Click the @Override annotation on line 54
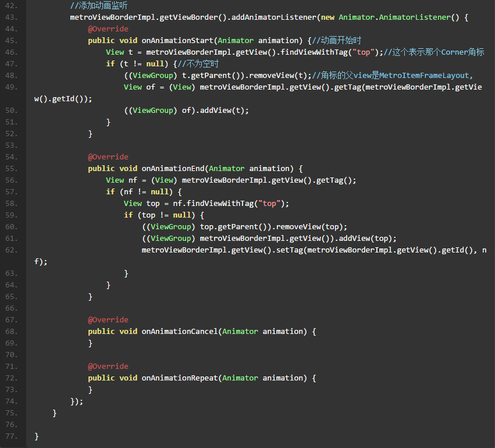 point(108,157)
